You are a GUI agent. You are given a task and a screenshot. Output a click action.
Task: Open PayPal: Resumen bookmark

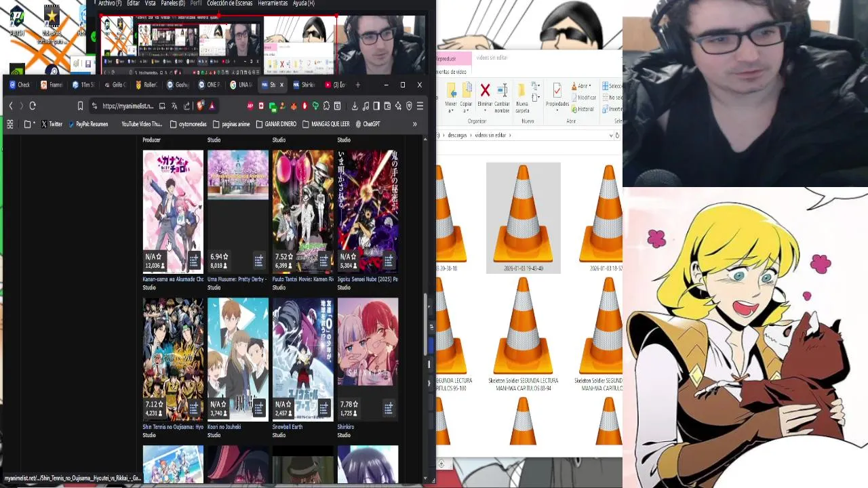(x=88, y=124)
